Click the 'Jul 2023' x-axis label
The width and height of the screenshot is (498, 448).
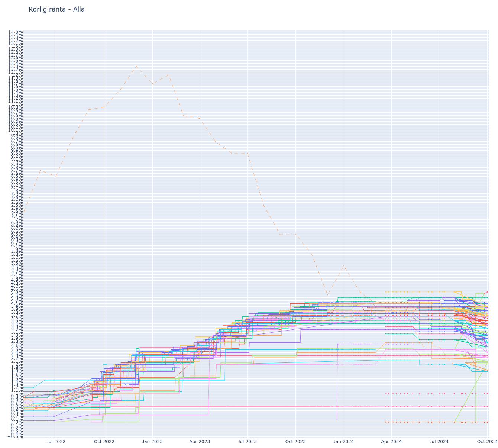247,442
